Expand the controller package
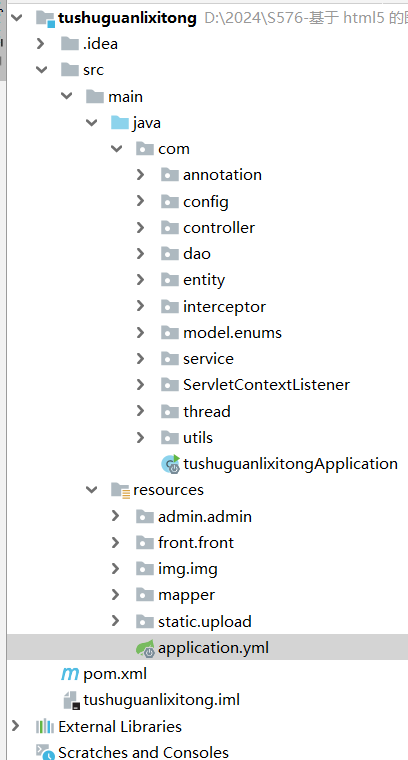The width and height of the screenshot is (408, 760). (141, 227)
